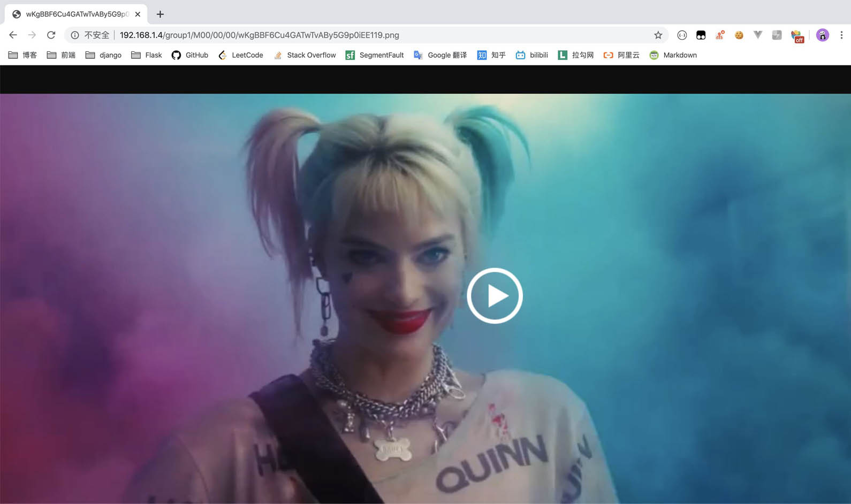Viewport: 851px width, 504px height.
Task: Toggle the extension showing the off badge
Action: pyautogui.click(x=797, y=36)
